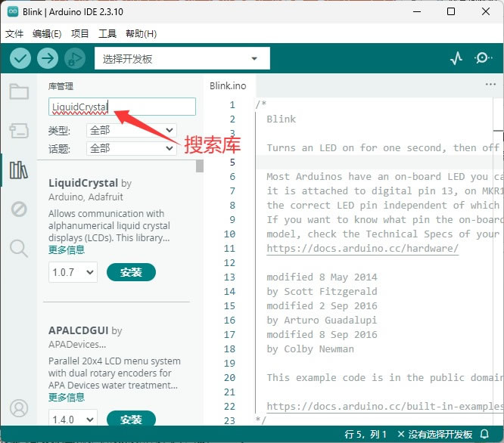Screen dimensions: 504x443
Task: Open 更多信息 link for APALCDGUI
Action: [67, 397]
